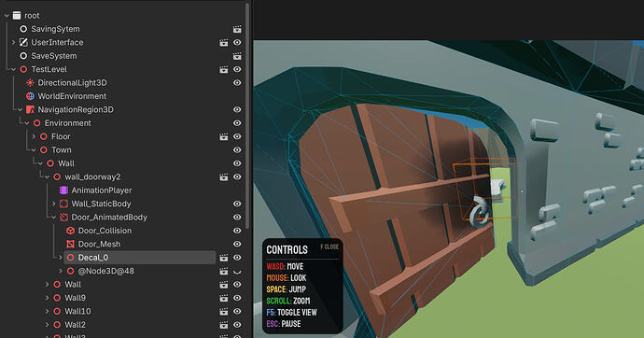This screenshot has height=338, width=644.
Task: Click the scene tree vertical scrollbar
Action: pyautogui.click(x=247, y=116)
